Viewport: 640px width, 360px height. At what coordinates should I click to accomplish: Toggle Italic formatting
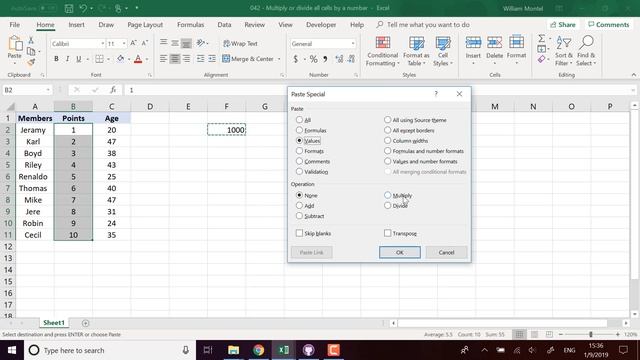tap(67, 59)
